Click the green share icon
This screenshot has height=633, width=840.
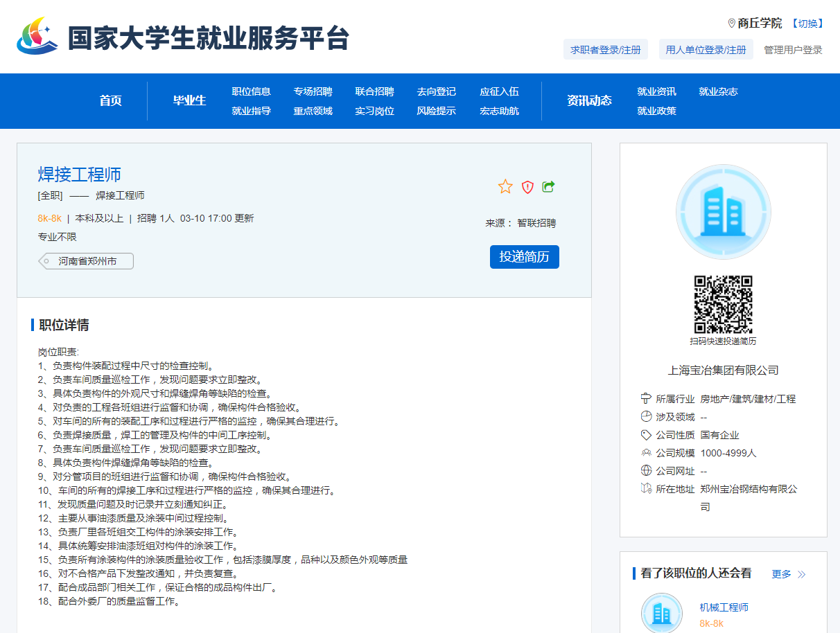click(x=548, y=186)
